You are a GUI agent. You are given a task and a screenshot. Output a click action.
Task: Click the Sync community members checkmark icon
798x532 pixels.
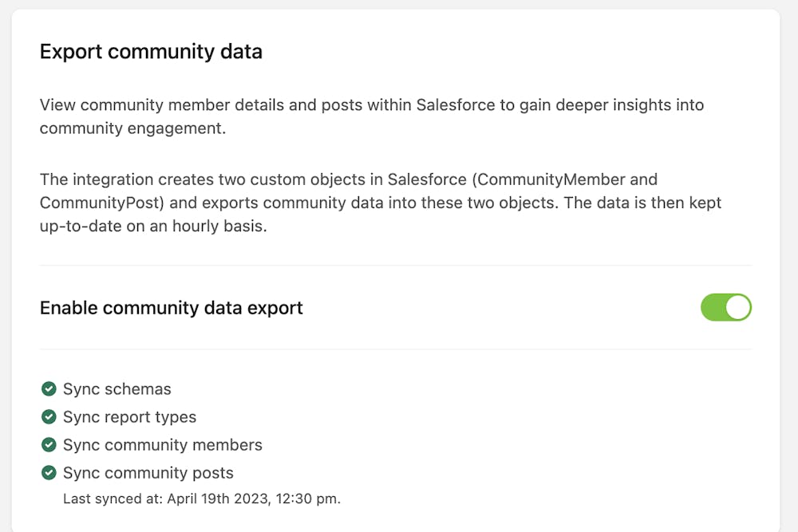click(49, 445)
